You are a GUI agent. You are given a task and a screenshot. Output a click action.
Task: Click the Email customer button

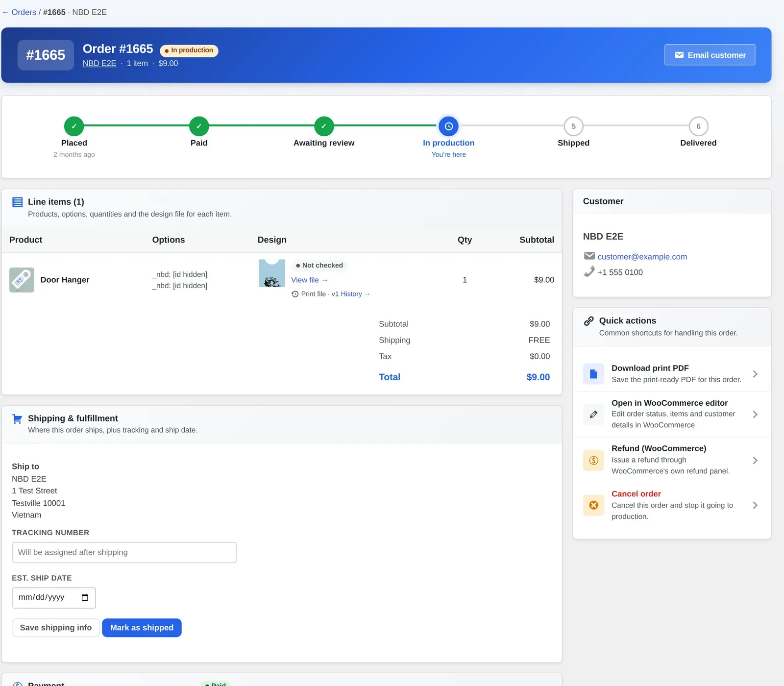710,55
